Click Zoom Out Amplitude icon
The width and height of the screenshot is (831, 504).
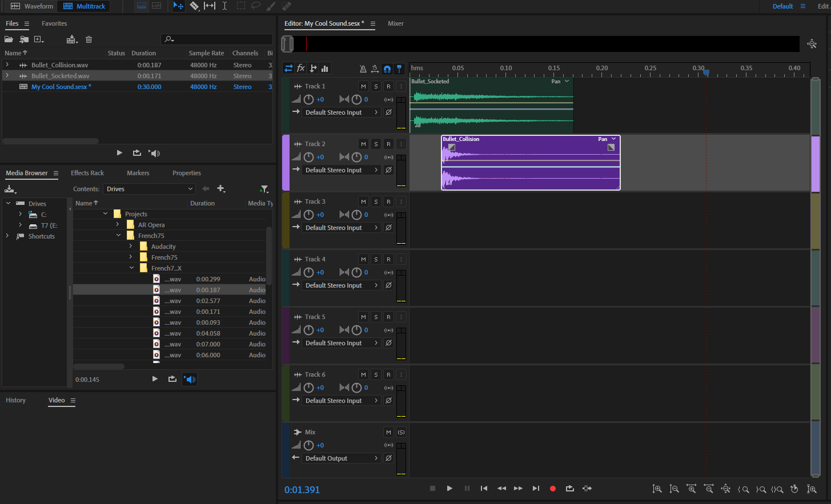tap(675, 489)
